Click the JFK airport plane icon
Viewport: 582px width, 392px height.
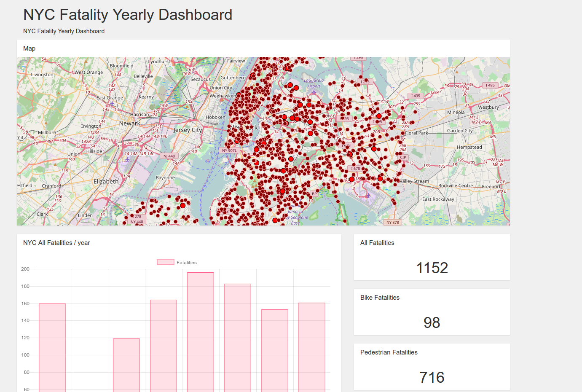pos(368,196)
